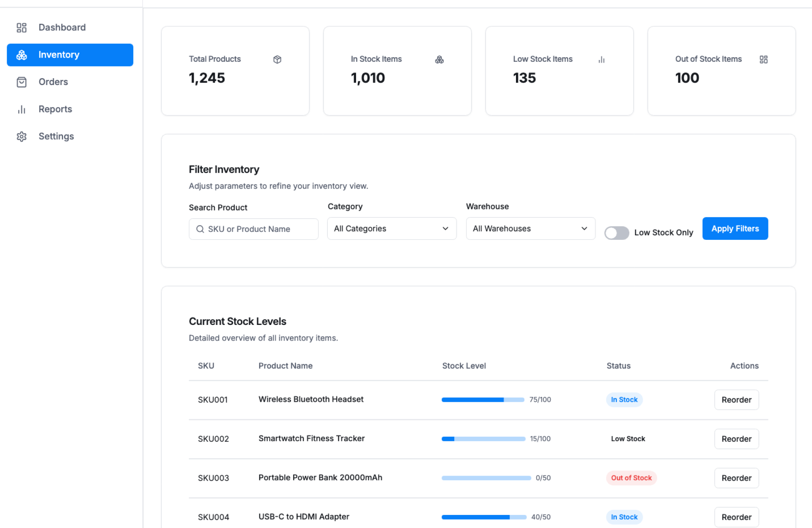Expand the All Warehouses dropdown

(x=530, y=228)
